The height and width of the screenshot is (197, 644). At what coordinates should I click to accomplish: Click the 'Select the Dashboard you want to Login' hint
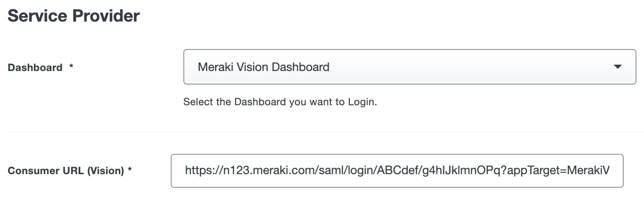pos(280,102)
